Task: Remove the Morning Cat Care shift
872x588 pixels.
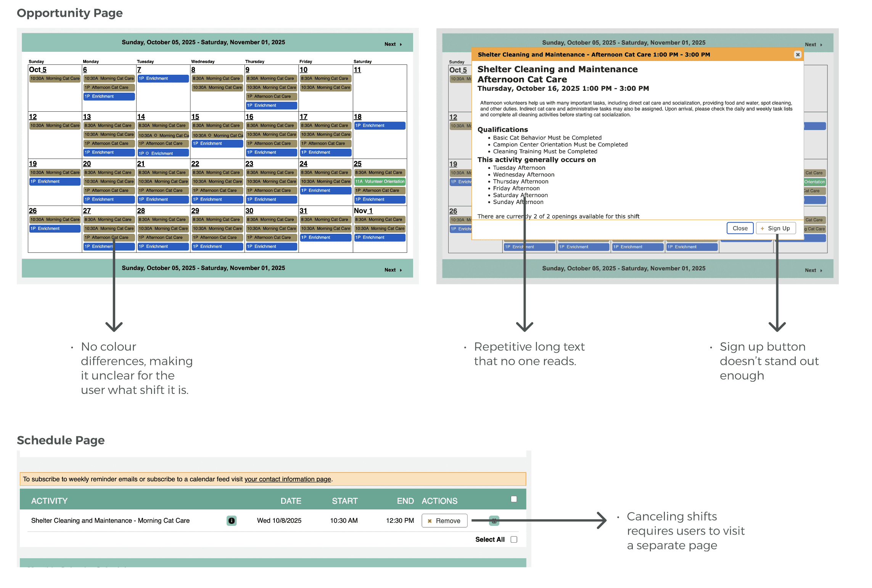Action: pyautogui.click(x=444, y=521)
